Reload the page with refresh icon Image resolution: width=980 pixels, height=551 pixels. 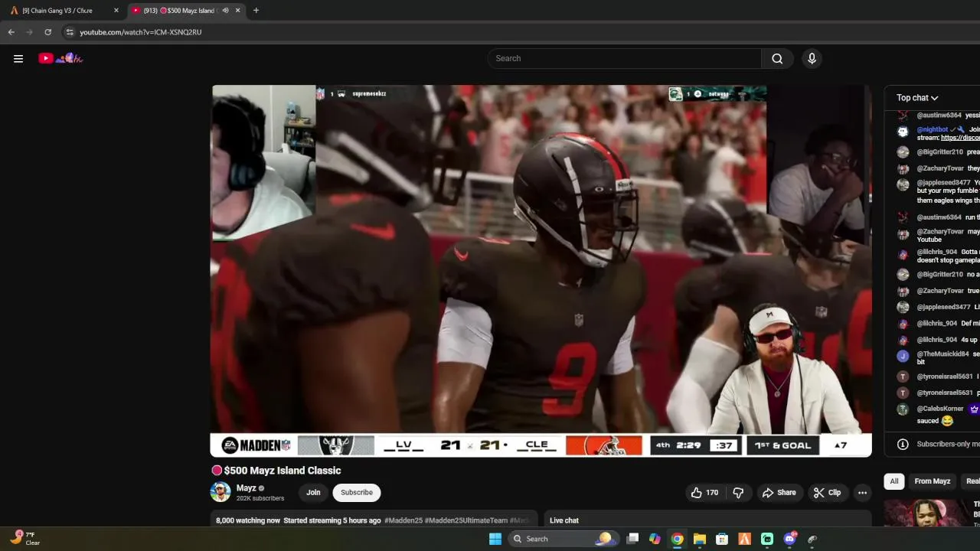click(47, 32)
